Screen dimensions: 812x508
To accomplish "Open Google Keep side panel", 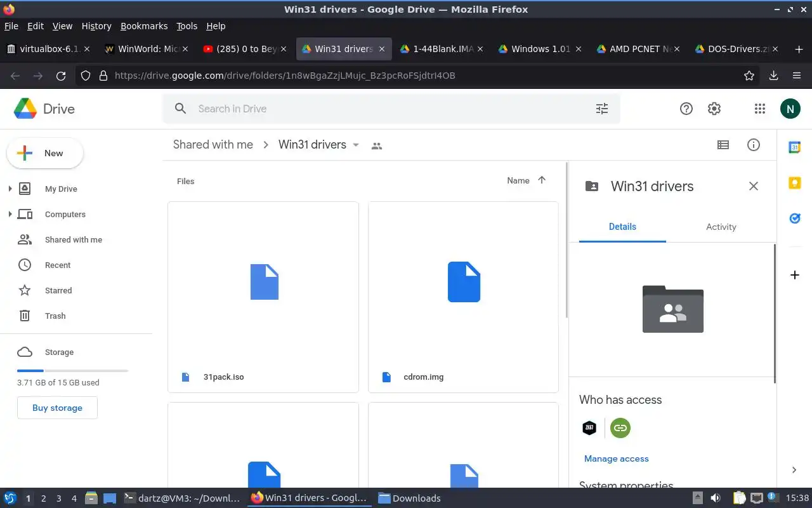I will point(794,183).
